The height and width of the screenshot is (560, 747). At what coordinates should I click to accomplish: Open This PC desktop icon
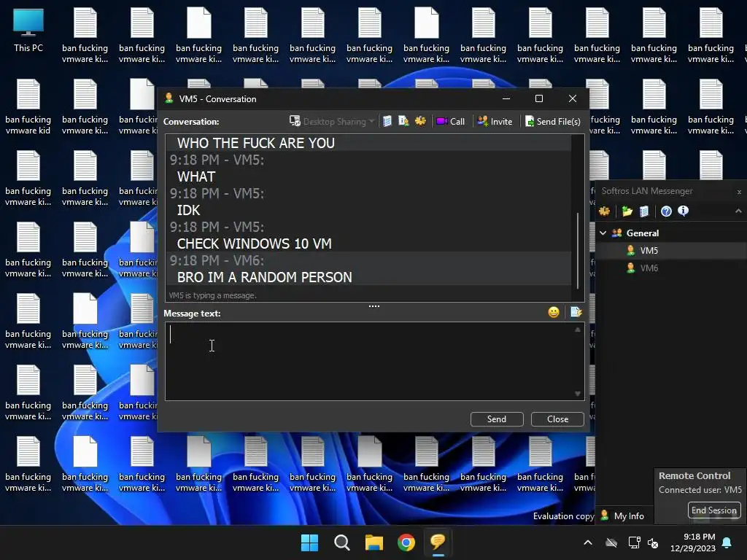coord(28,31)
